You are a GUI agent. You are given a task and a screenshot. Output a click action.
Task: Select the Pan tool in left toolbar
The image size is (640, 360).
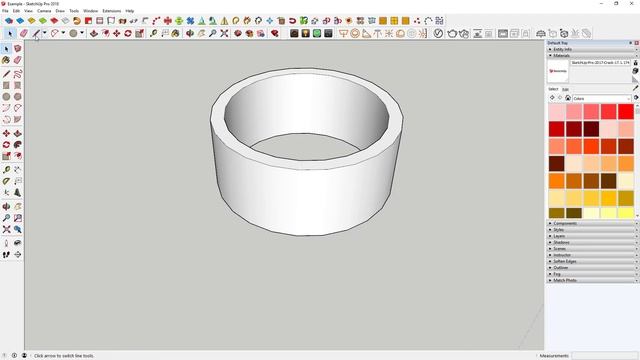(x=18, y=207)
